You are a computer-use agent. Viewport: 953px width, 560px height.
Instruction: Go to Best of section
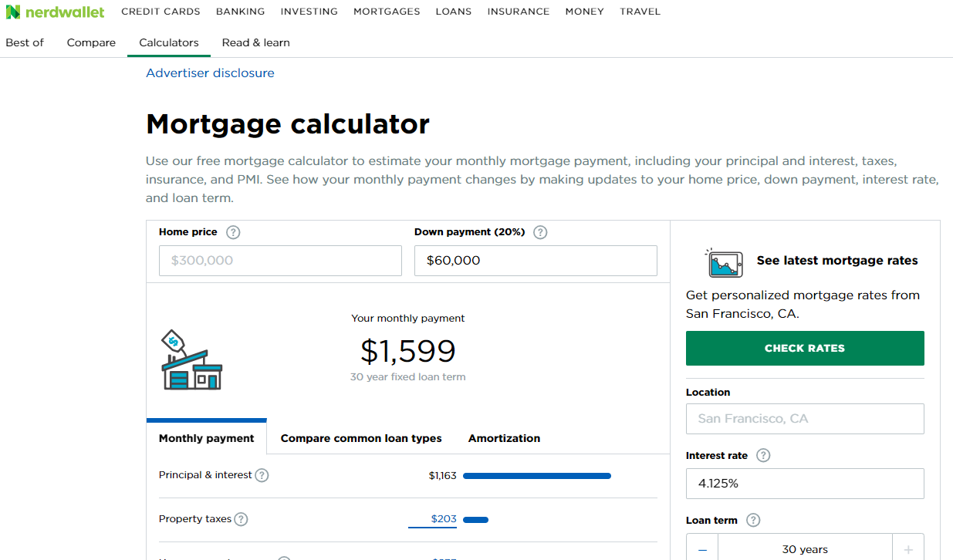pos(25,42)
